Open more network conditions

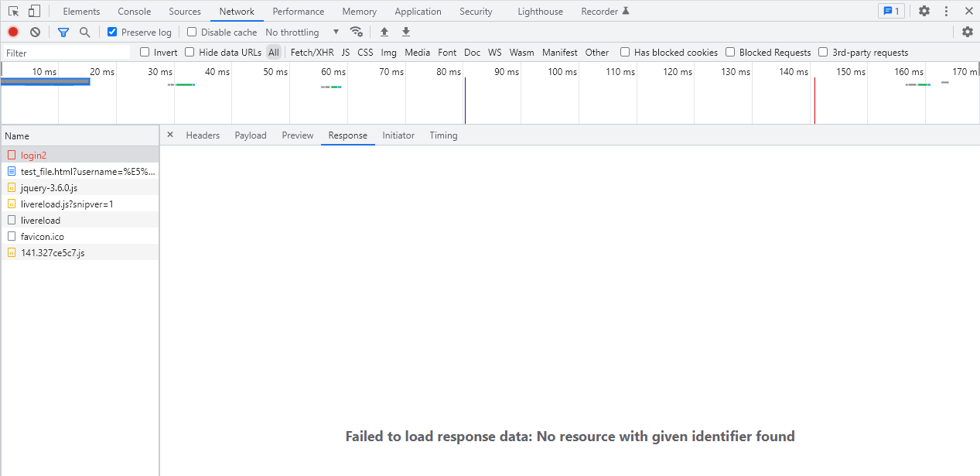tap(357, 32)
